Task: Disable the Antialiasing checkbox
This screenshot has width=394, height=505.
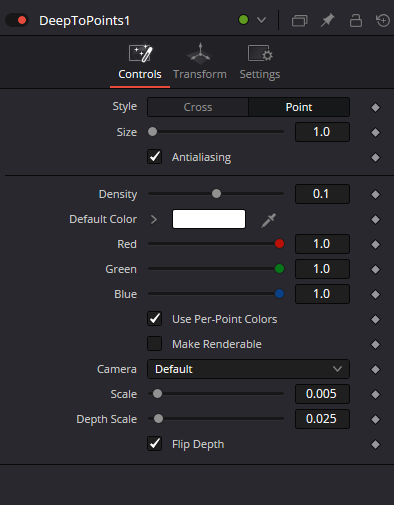Action: click(x=155, y=157)
